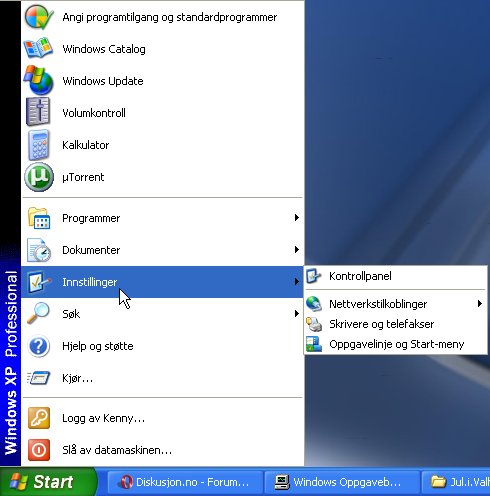Image resolution: width=490 pixels, height=496 pixels.
Task: Select the highlighted Innstillinger item
Action: (x=162, y=282)
